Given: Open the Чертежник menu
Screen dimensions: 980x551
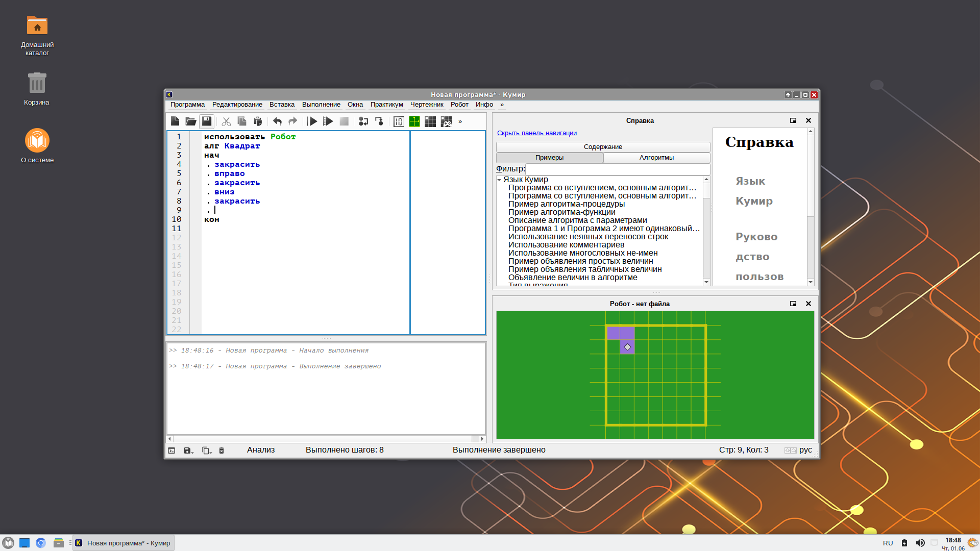Looking at the screenshot, I should click(427, 105).
